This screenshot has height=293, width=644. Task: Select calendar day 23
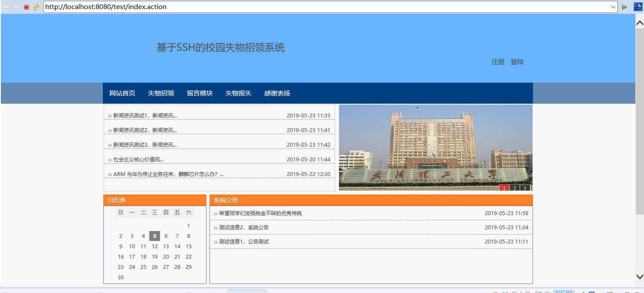pos(121,267)
